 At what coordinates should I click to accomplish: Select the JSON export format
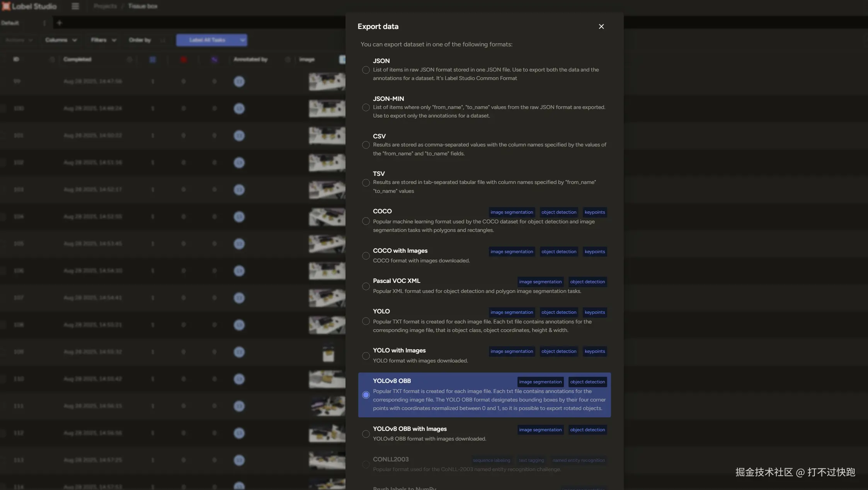[x=366, y=70]
